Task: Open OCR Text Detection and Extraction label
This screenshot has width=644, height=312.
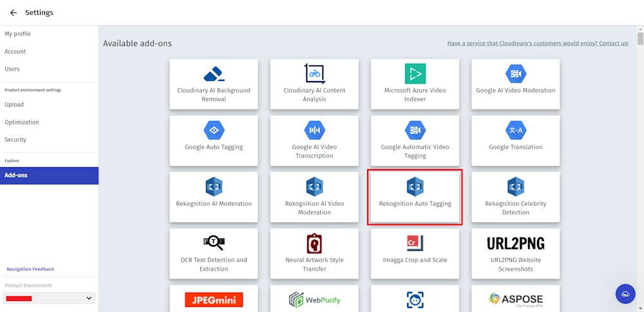Action: point(214,264)
